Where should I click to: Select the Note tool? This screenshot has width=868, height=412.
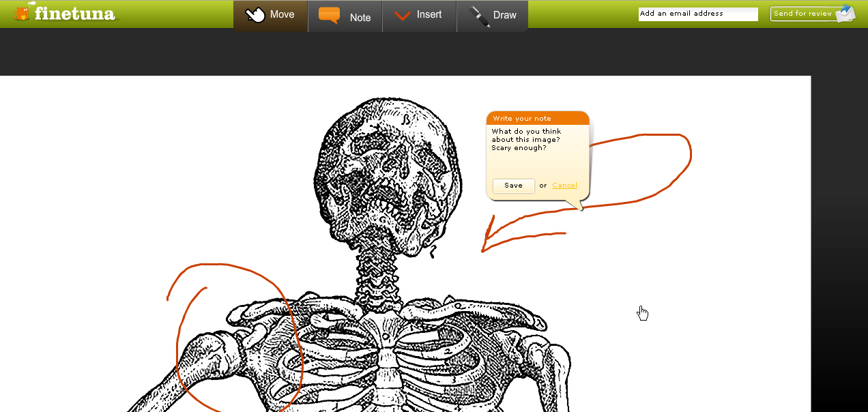(345, 16)
